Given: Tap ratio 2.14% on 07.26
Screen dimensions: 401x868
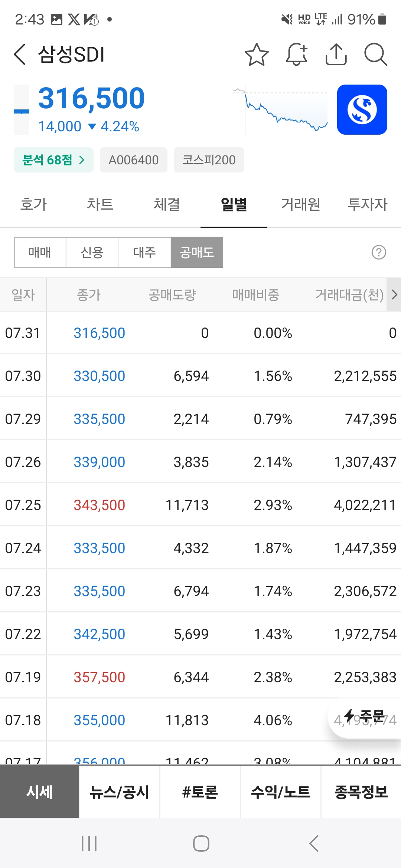Looking at the screenshot, I should (273, 462).
